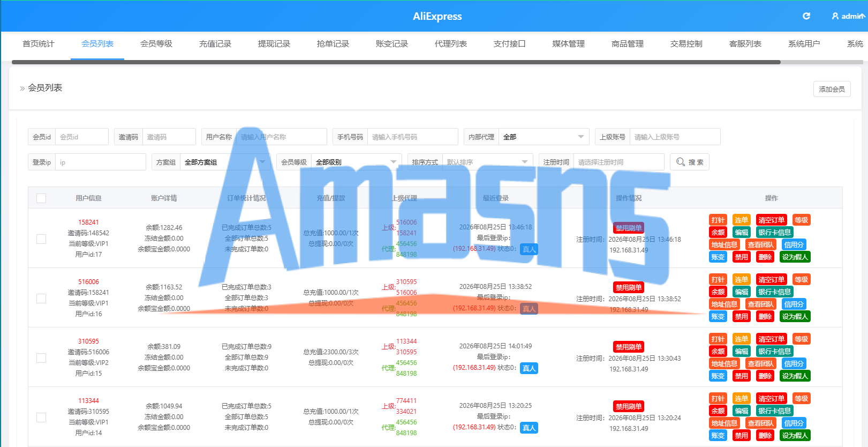Click 编辑 for member 310595

(x=742, y=351)
